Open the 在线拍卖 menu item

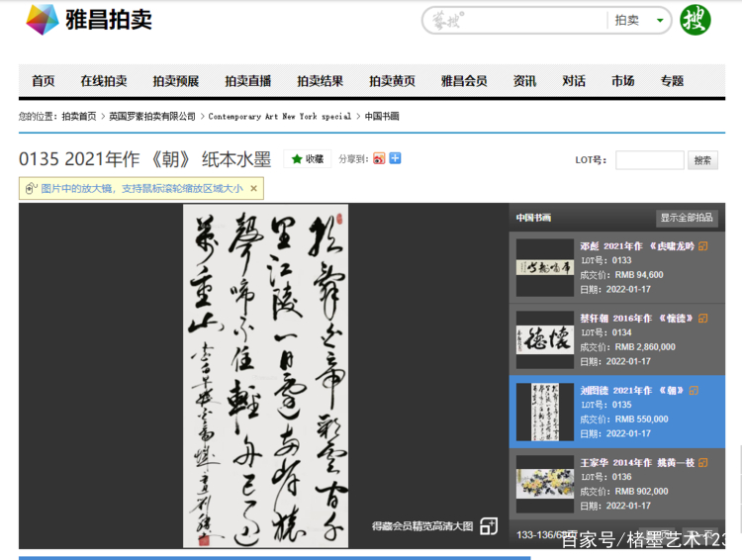point(104,81)
